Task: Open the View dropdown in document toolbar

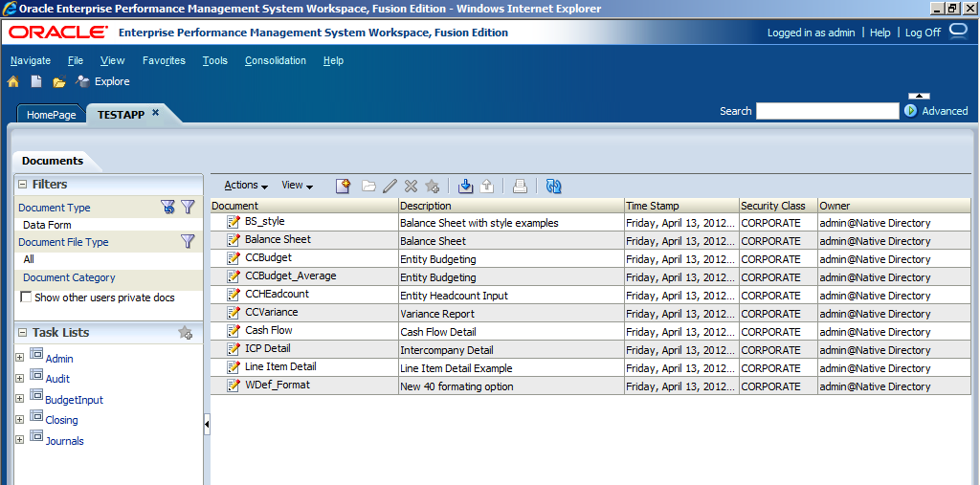Action: pyautogui.click(x=298, y=185)
